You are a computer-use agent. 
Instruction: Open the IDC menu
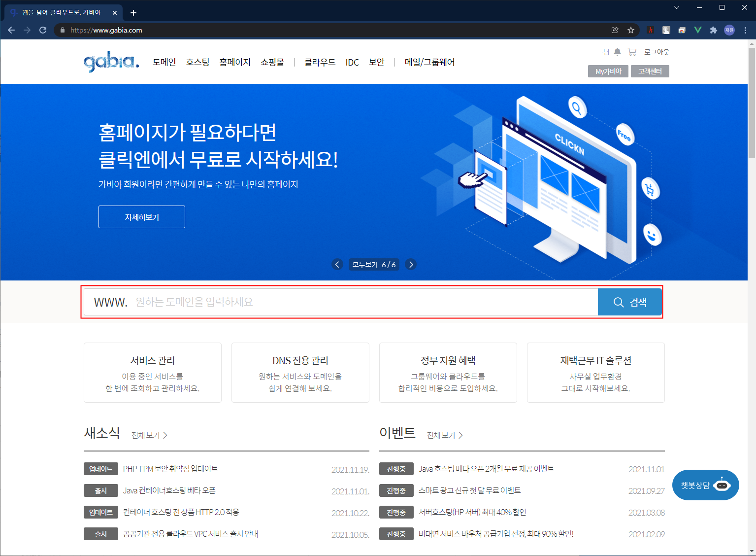tap(352, 62)
